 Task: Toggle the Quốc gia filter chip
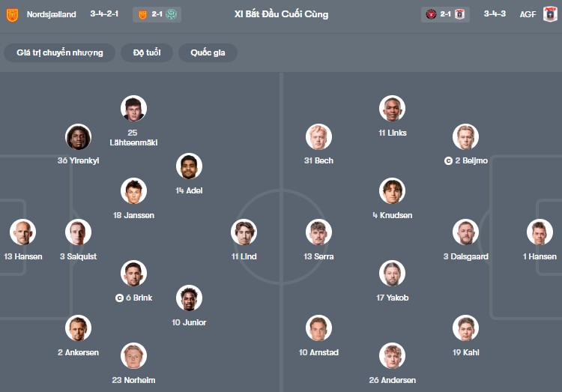[208, 52]
